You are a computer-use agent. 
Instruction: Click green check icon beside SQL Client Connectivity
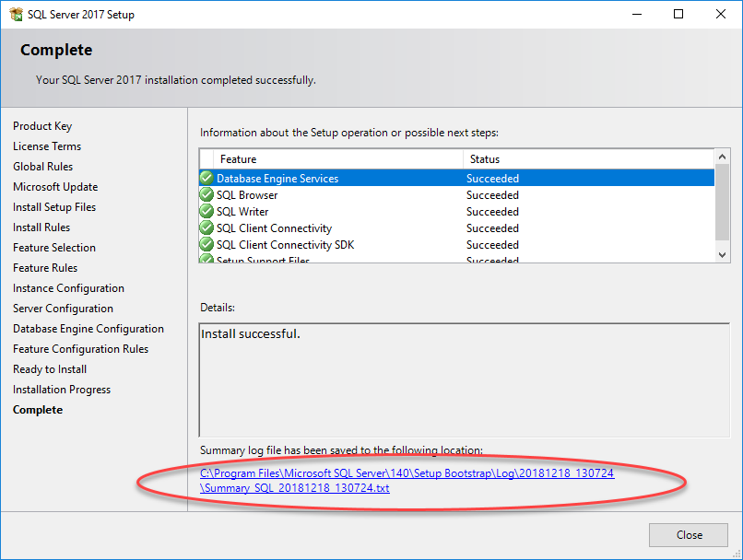[206, 228]
